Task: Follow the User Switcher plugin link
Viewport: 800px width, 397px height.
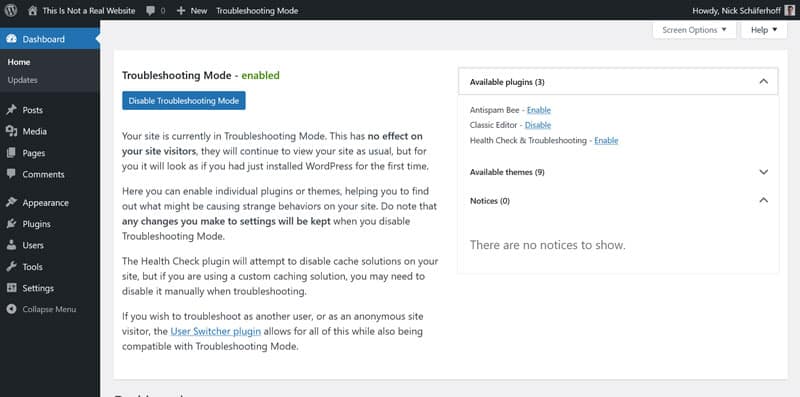Action: click(215, 331)
